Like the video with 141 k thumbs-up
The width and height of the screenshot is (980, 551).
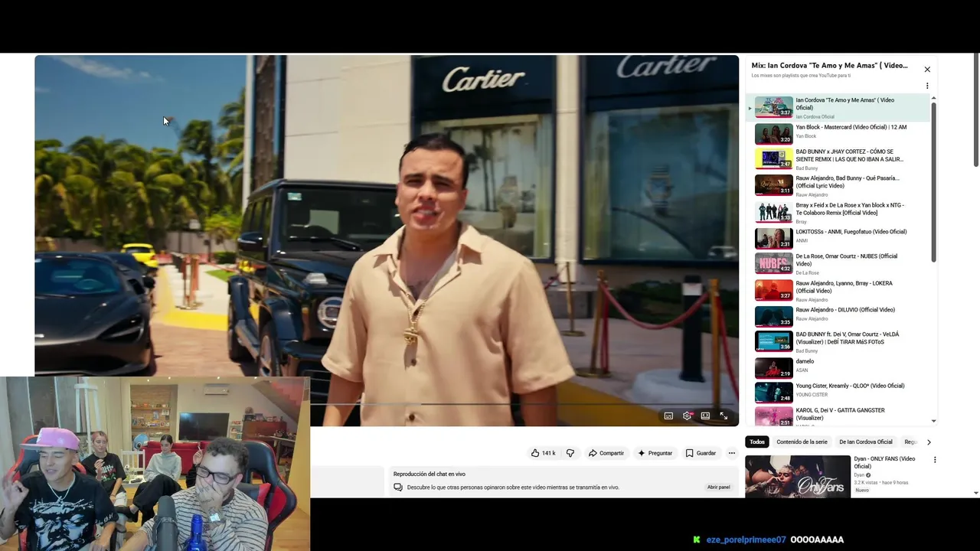(544, 453)
